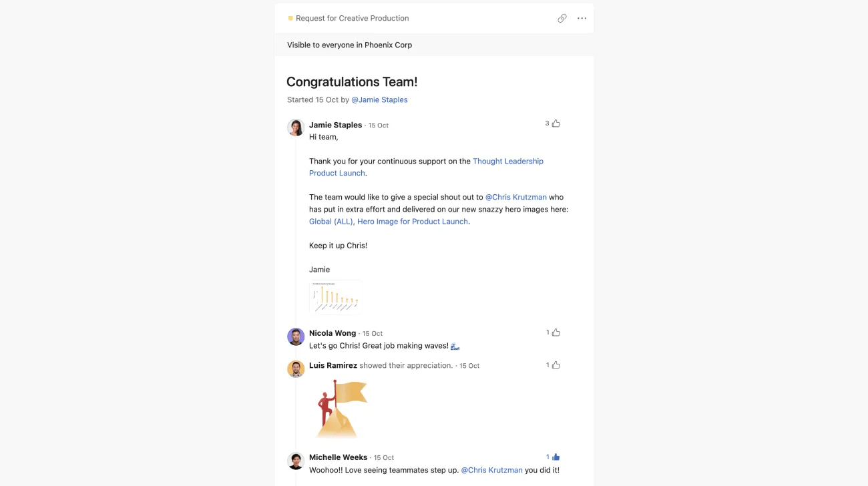Unlike Michelle Weeks' comment
This screenshot has width=868, height=486.
tap(555, 456)
